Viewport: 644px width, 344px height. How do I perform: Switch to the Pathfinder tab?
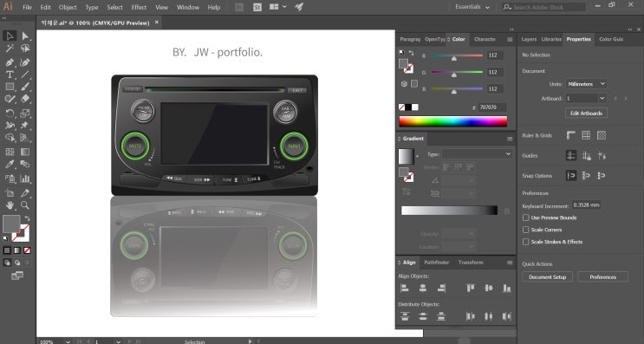[437, 263]
